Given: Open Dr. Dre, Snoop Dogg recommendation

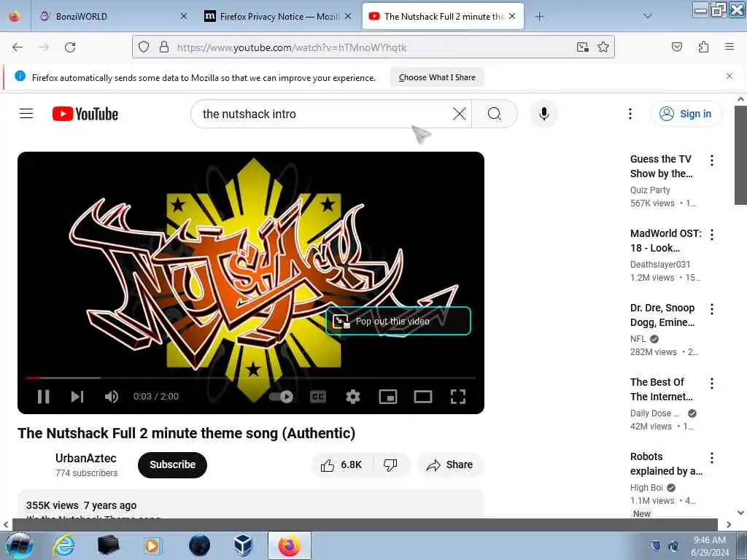Looking at the screenshot, I should click(662, 315).
